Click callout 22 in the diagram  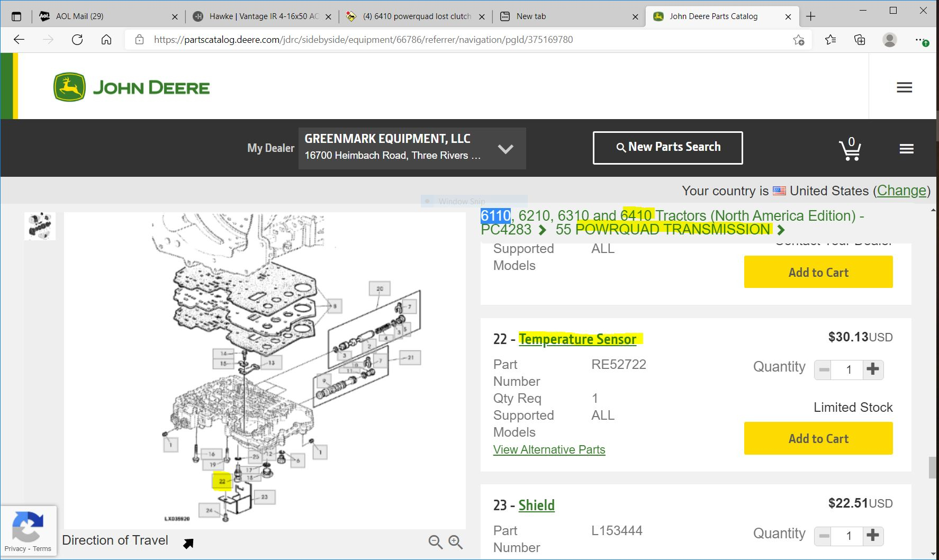[222, 482]
